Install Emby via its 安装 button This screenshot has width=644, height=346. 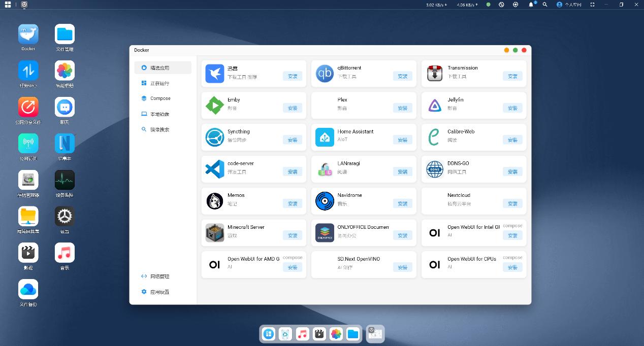tap(293, 108)
